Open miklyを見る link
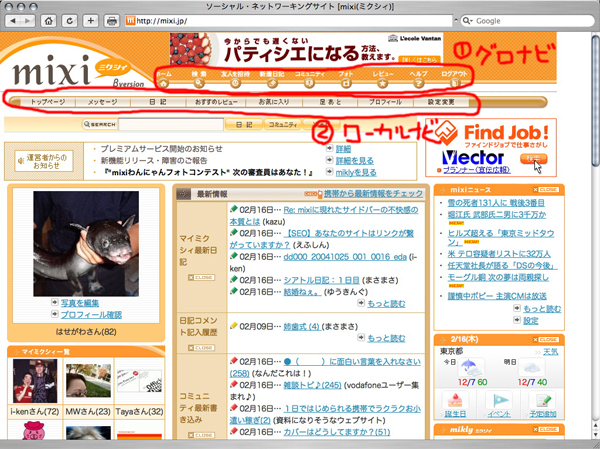This screenshot has height=449, width=600. tap(356, 173)
